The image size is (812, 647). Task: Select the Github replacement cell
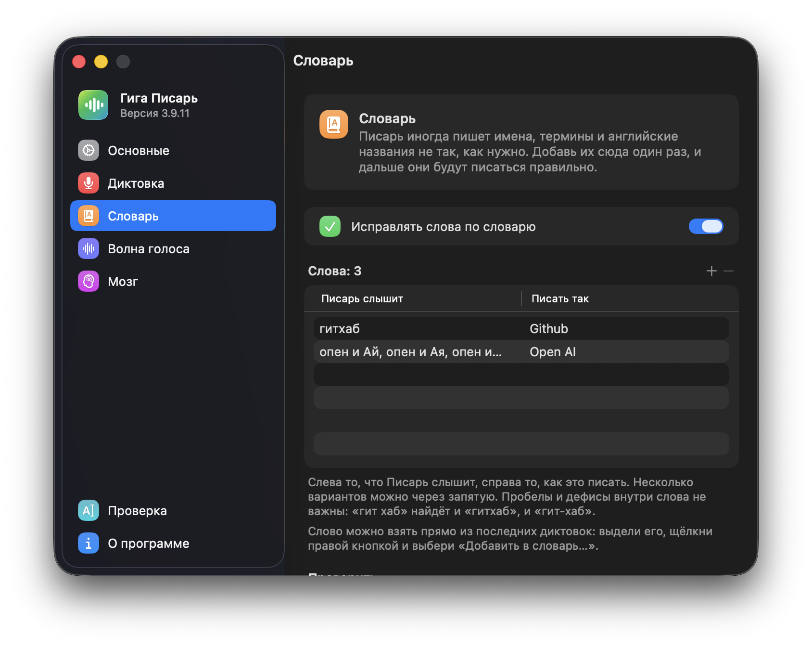(549, 329)
